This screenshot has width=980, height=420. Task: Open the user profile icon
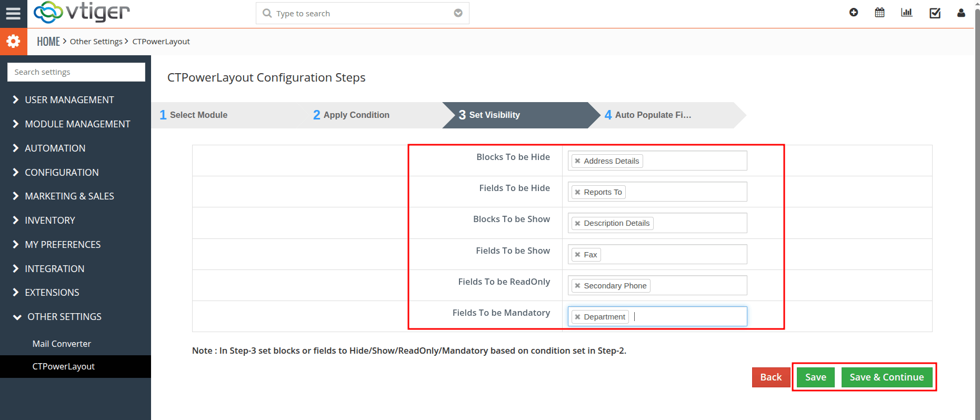(961, 13)
